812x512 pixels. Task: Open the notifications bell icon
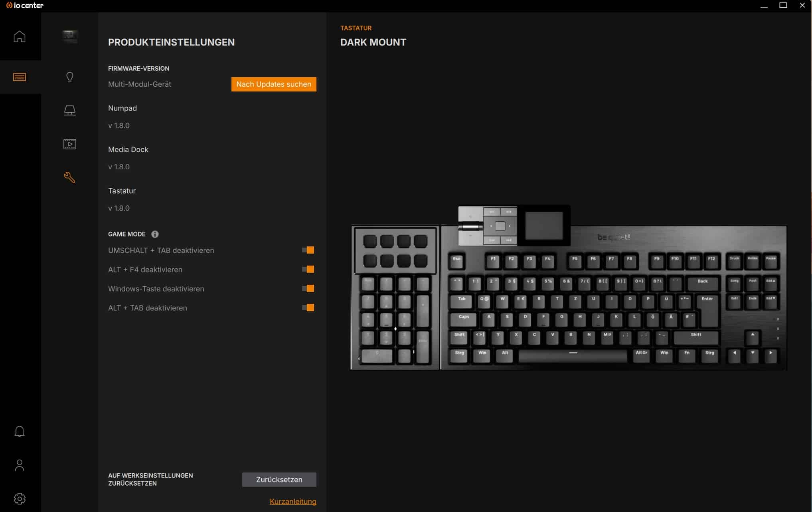click(x=20, y=431)
